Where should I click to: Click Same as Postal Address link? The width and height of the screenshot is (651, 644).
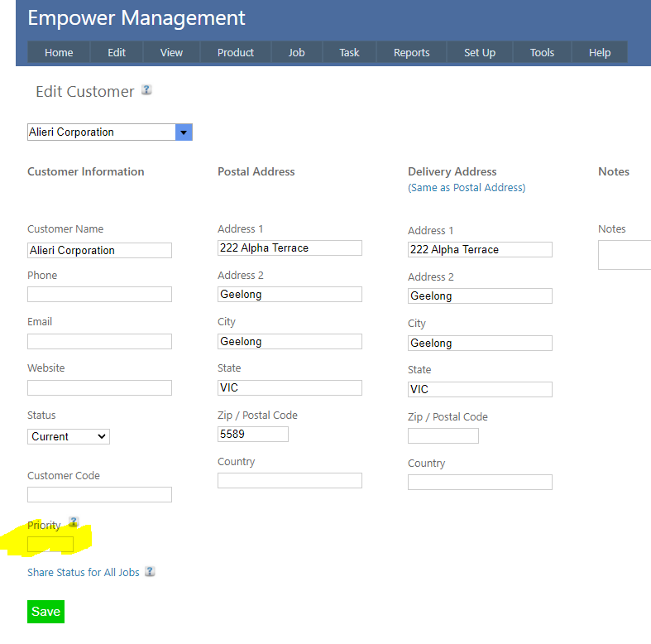pyautogui.click(x=467, y=188)
